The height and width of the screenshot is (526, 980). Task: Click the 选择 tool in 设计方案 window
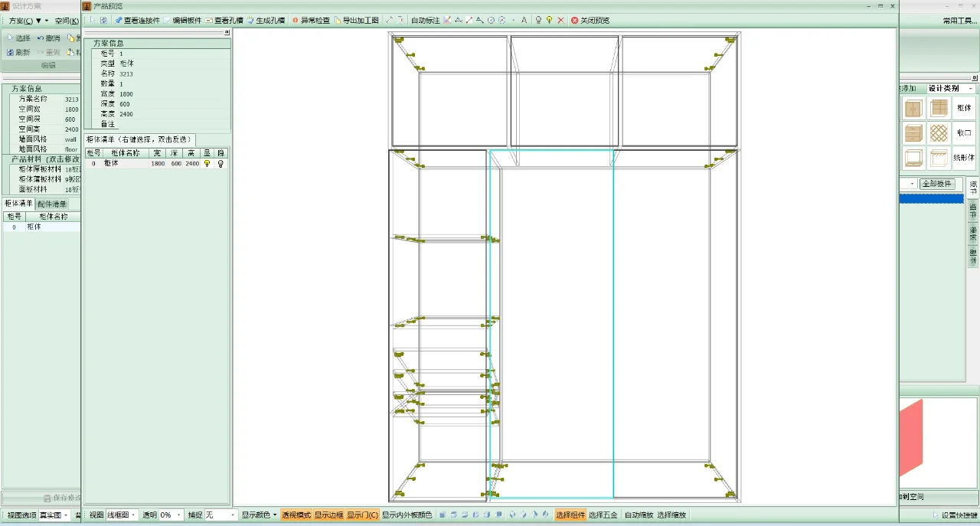click(x=18, y=38)
